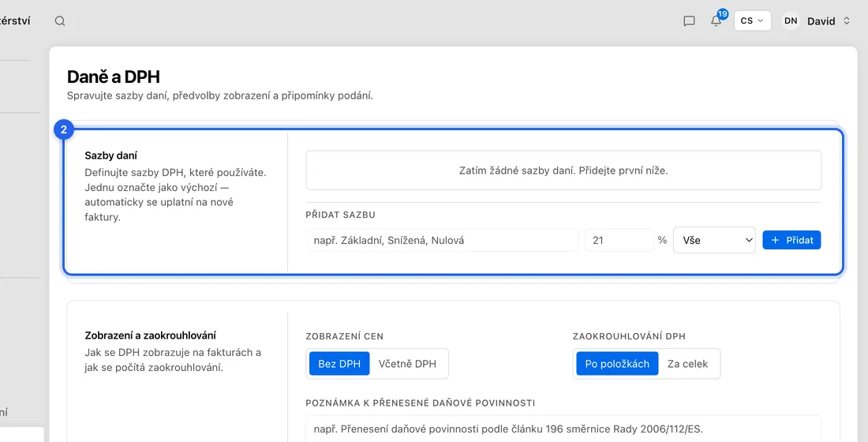The height and width of the screenshot is (442, 868).
Task: Click the reverse charge note input field
Action: (x=563, y=429)
